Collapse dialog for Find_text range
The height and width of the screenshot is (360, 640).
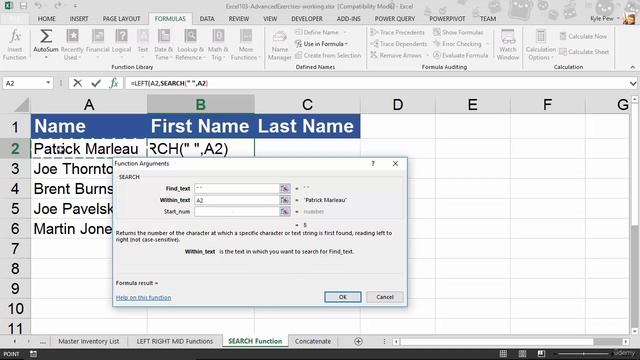284,189
